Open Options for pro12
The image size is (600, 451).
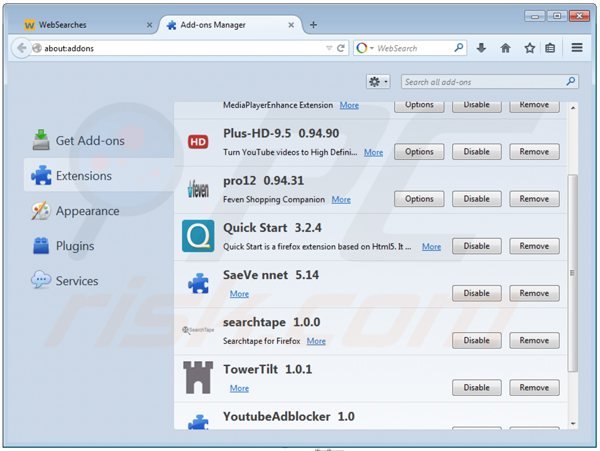tap(419, 199)
